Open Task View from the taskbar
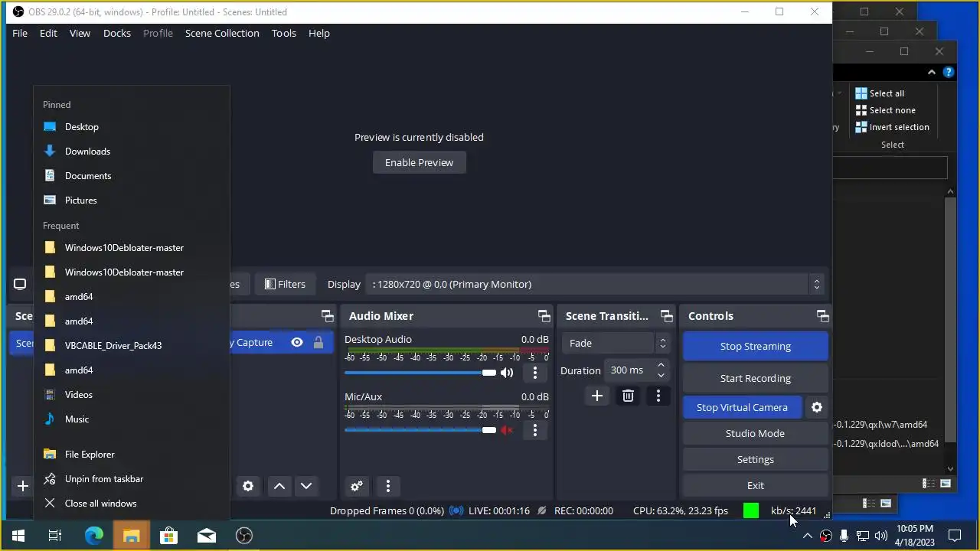 coord(55,536)
